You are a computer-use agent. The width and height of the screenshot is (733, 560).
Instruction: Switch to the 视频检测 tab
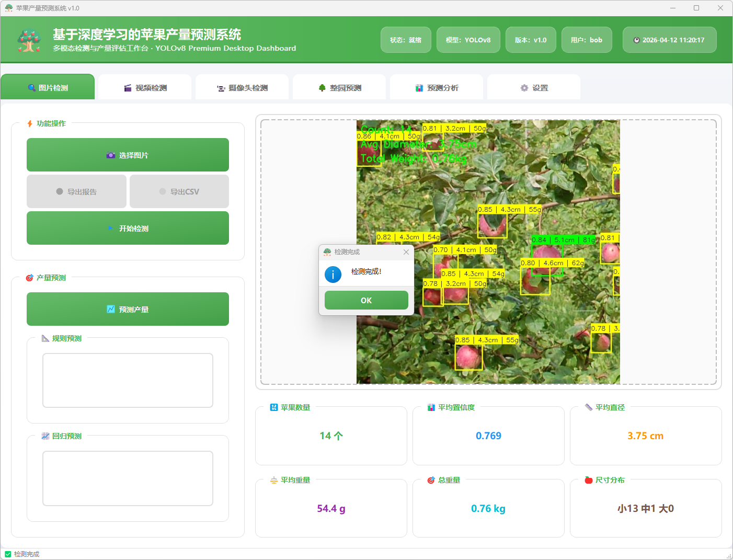(x=145, y=88)
